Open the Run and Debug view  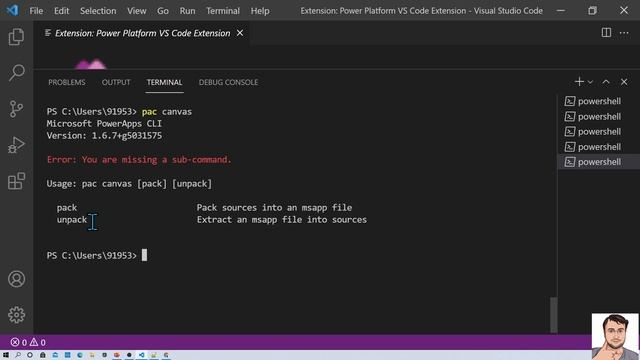(16, 145)
